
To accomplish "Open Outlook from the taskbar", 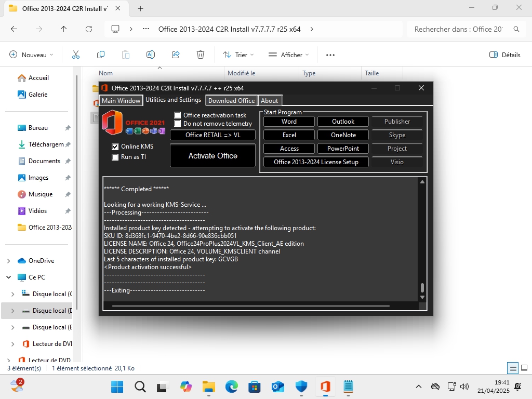I will point(278,387).
